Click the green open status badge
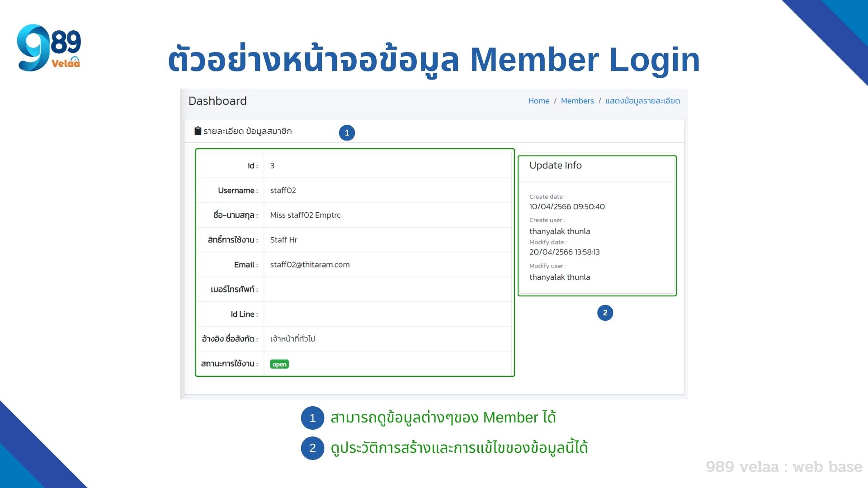Screen dimensions: 868x488 coord(279,364)
